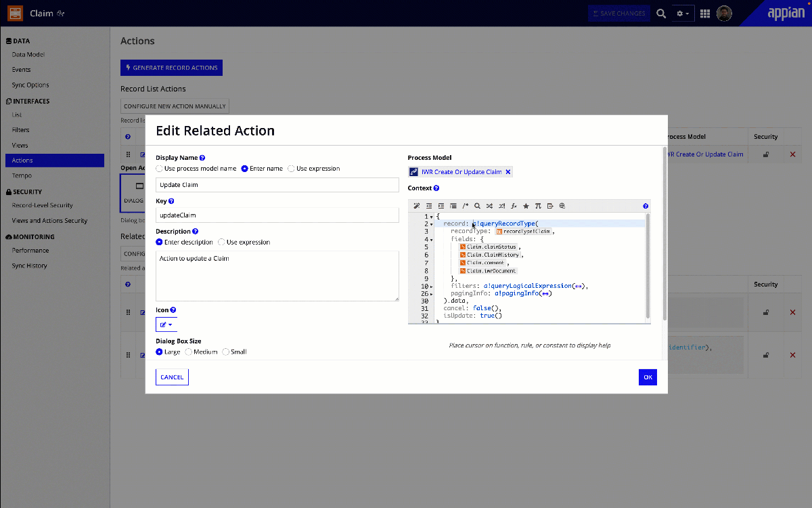Image resolution: width=812 pixels, height=508 pixels.
Task: Choose 'Use expression' for the Display Name
Action: click(292, 169)
